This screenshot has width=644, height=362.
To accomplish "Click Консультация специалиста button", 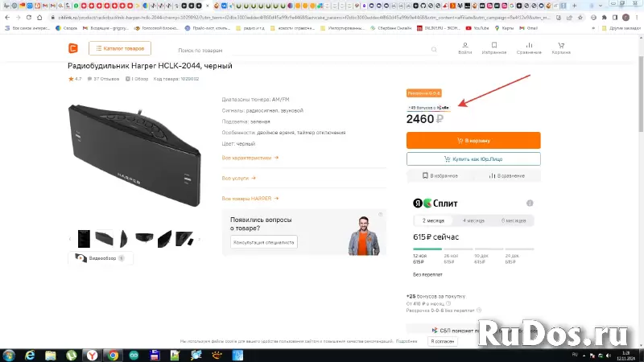I will [x=264, y=242].
